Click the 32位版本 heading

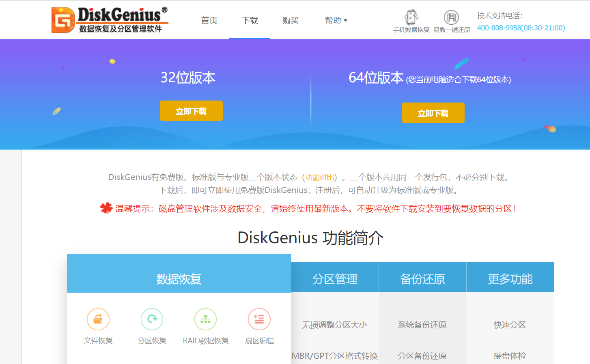tap(188, 77)
